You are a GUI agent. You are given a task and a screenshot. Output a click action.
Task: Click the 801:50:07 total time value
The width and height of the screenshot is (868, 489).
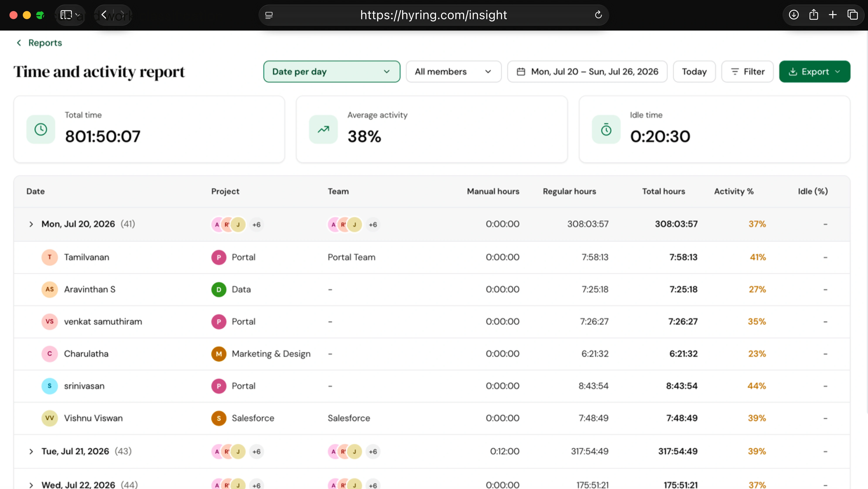103,136
